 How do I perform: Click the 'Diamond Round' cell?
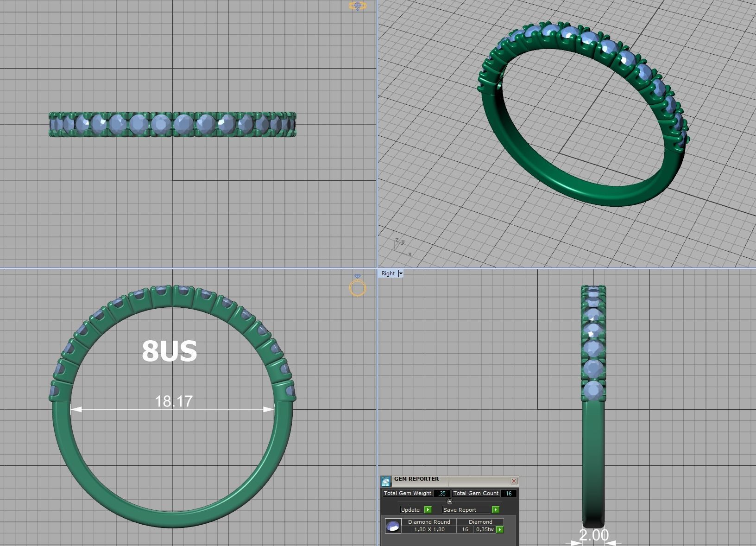tap(429, 522)
